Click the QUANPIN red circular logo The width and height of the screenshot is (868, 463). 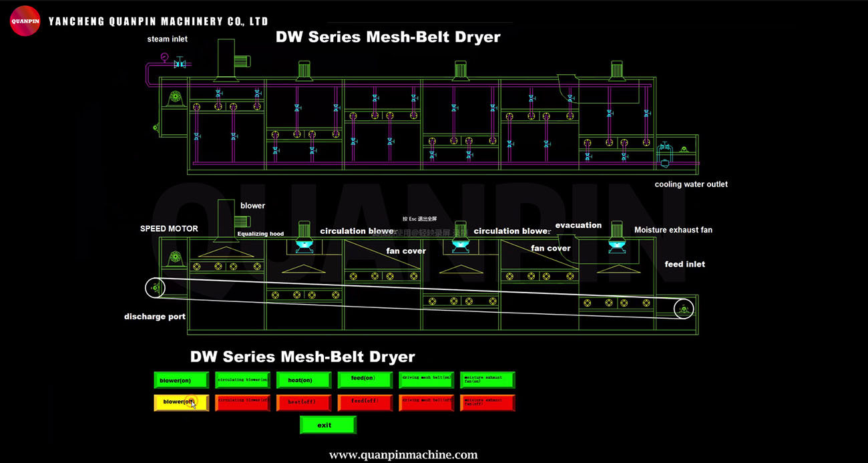click(x=25, y=21)
